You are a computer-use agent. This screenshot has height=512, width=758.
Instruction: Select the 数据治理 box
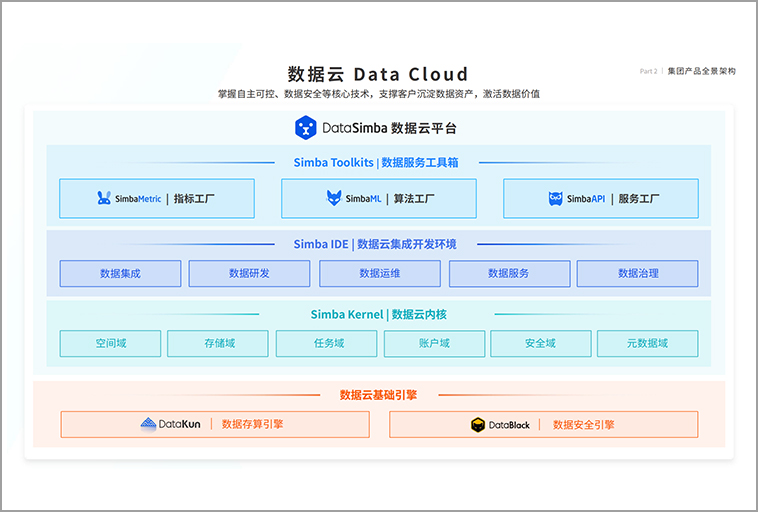pos(638,274)
